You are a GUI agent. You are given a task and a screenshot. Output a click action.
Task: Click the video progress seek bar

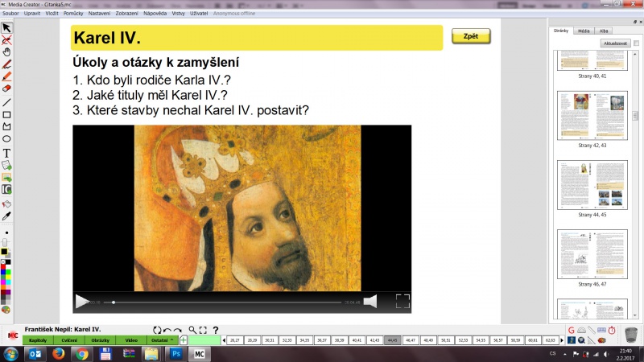click(222, 302)
